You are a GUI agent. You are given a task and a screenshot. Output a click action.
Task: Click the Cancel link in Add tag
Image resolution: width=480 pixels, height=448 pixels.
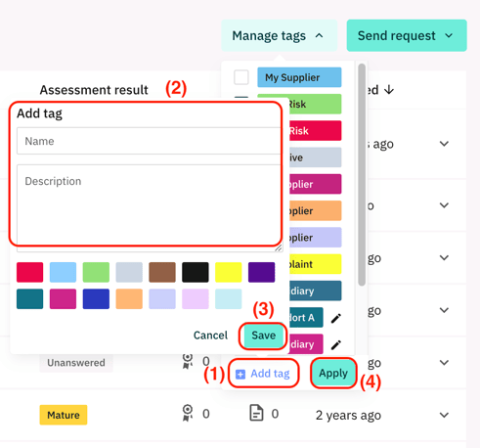(x=210, y=336)
